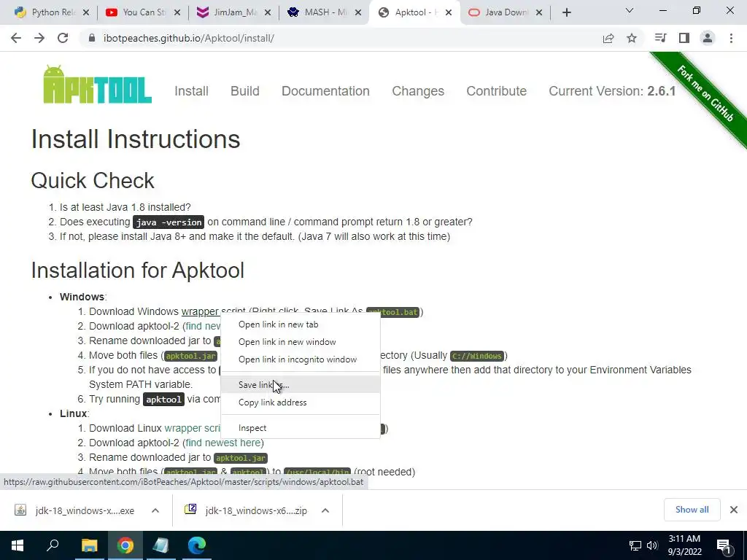Image resolution: width=747 pixels, height=560 pixels.
Task: Open the notification center icon
Action: click(x=724, y=545)
